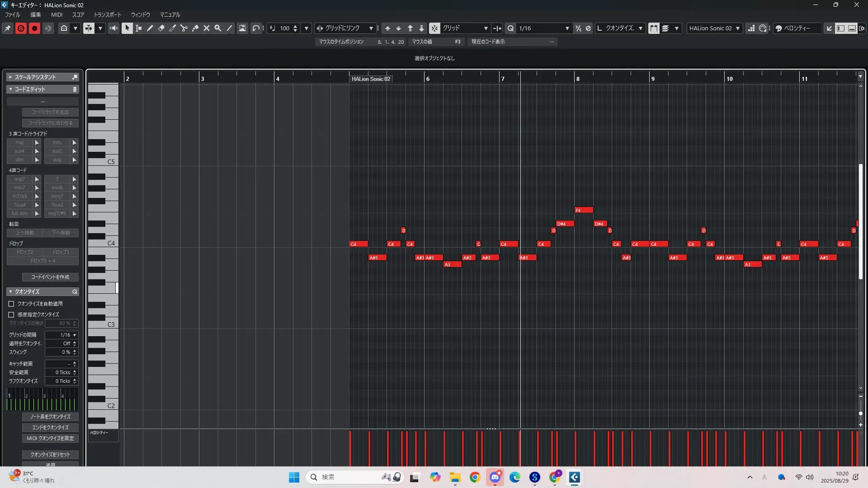Click the create chord event button
The width and height of the screenshot is (868, 488).
pyautogui.click(x=50, y=277)
